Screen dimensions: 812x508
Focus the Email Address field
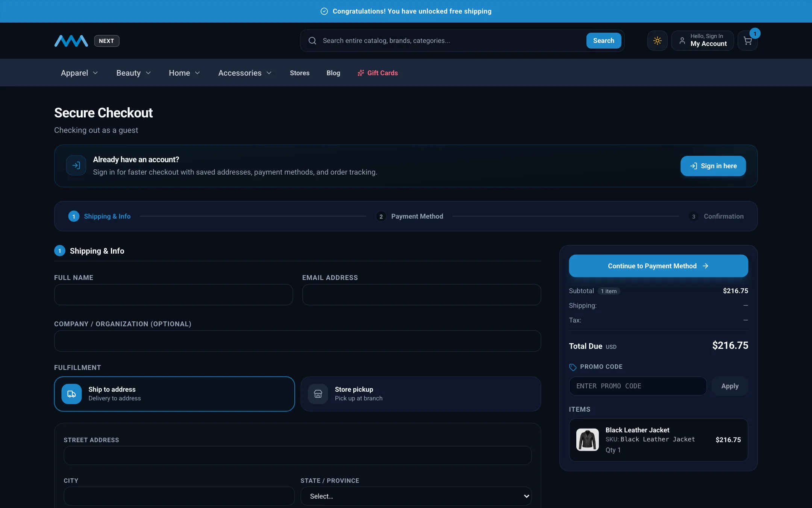pyautogui.click(x=421, y=295)
